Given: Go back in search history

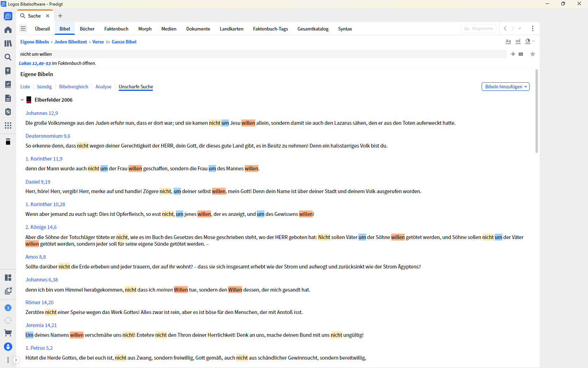Looking at the screenshot, I should (x=505, y=28).
